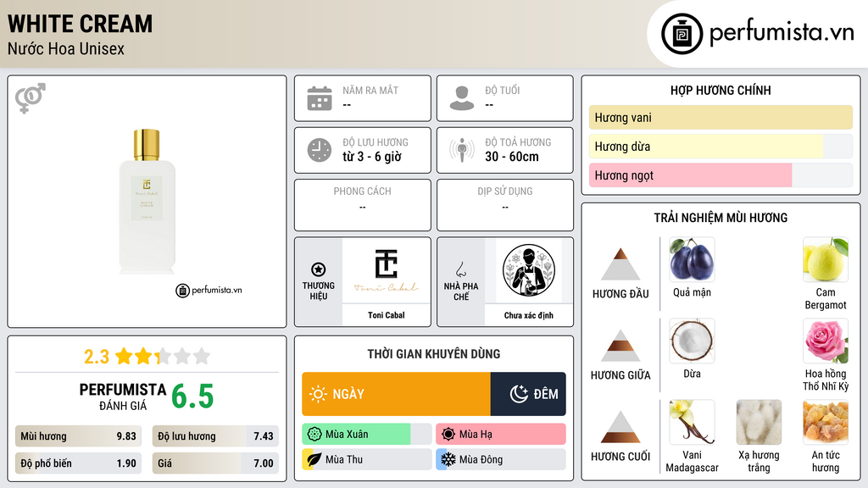Click the Độ phổ biến 1.90 score bar

[x=78, y=463]
